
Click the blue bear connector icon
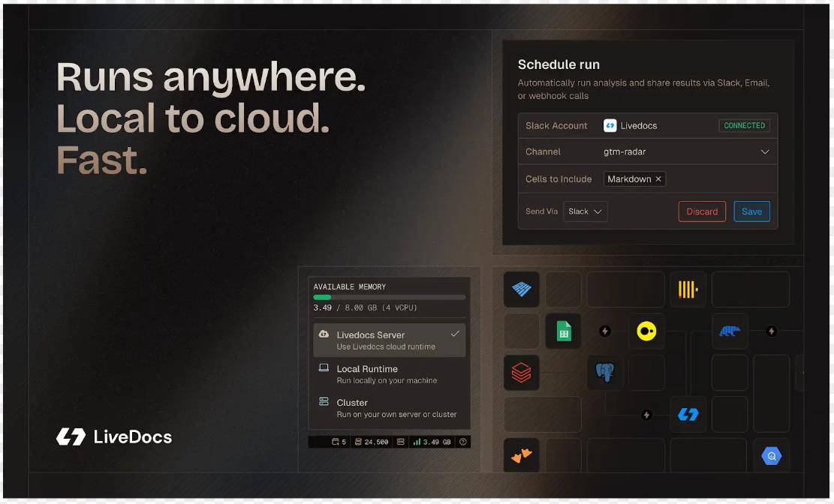[730, 331]
